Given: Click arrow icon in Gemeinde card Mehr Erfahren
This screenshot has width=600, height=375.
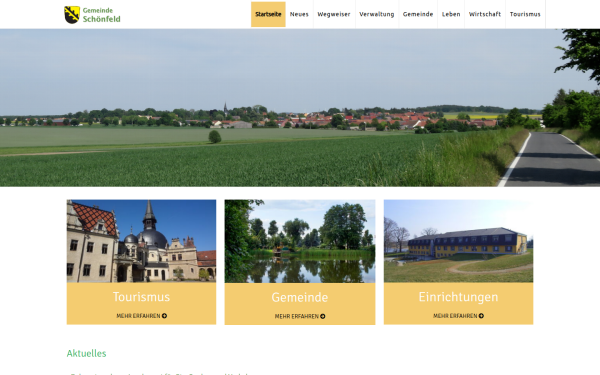Looking at the screenshot, I should point(323,316).
